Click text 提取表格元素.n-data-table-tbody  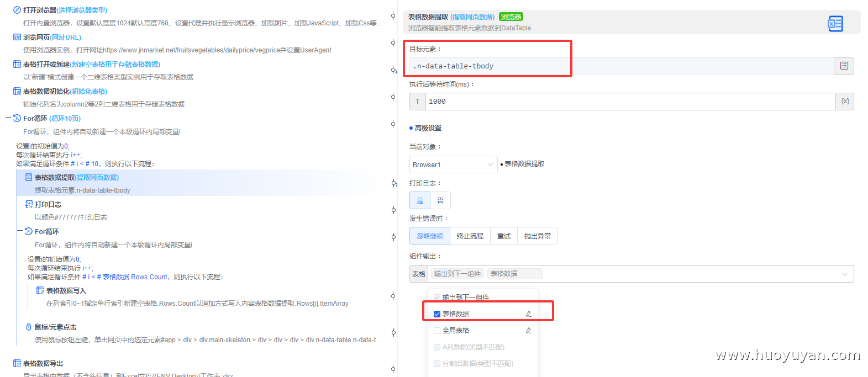(82, 190)
